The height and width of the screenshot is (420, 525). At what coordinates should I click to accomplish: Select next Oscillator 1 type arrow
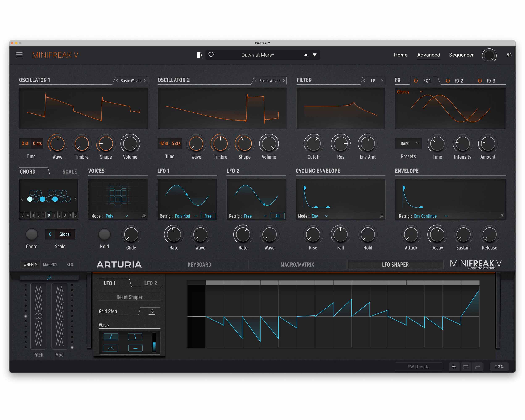(x=145, y=81)
